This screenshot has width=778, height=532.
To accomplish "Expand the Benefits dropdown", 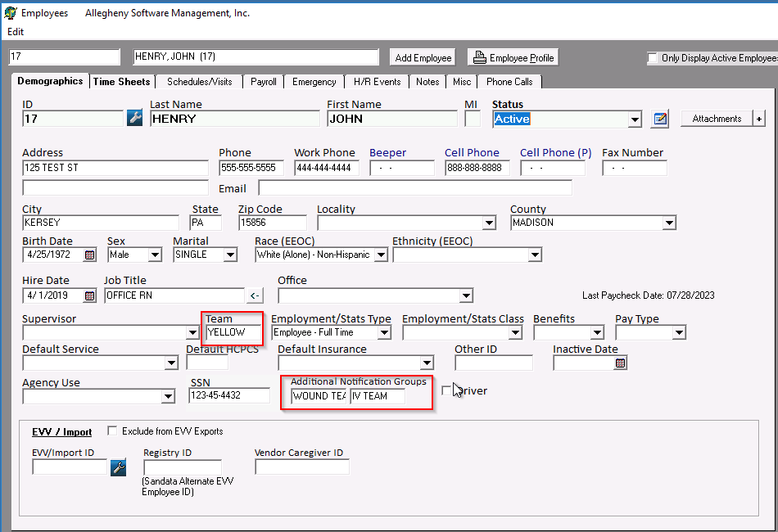I will [x=597, y=332].
